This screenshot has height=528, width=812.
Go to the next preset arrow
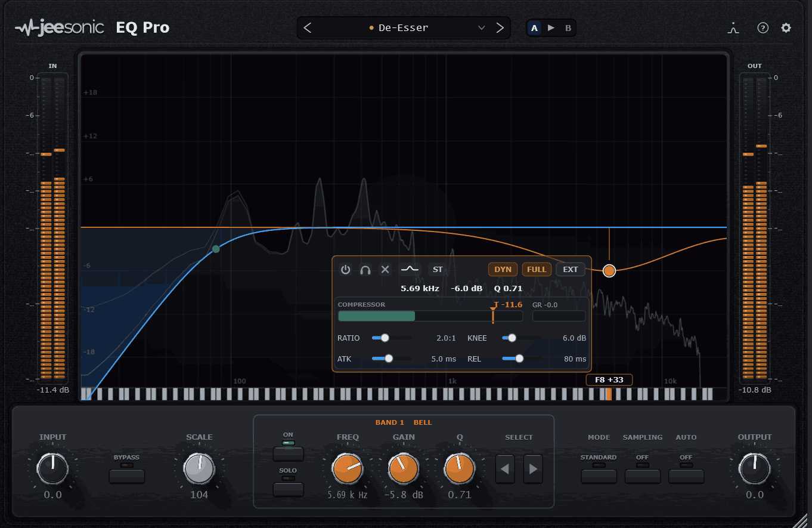click(x=500, y=28)
